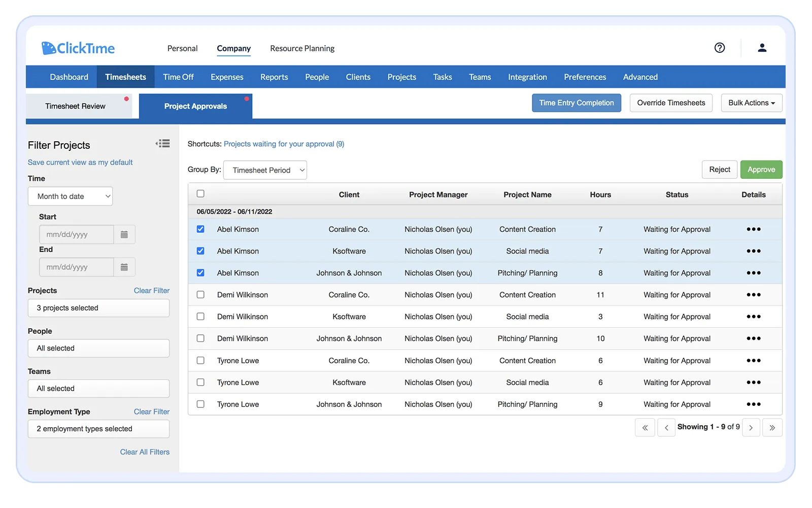Uncheck Abel Kimson Content Creation row
812x508 pixels.
[x=200, y=229]
